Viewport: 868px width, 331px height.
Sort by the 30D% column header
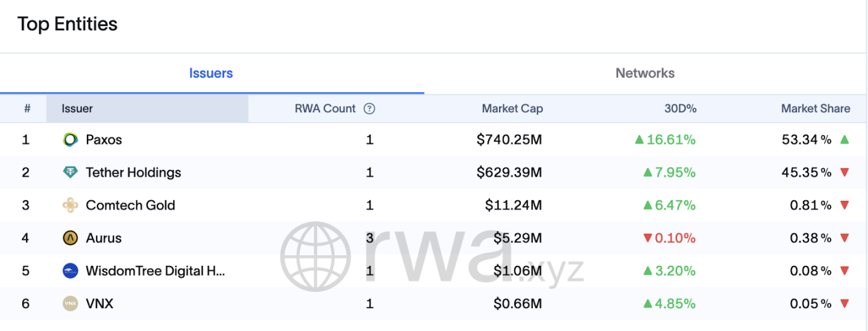(679, 109)
